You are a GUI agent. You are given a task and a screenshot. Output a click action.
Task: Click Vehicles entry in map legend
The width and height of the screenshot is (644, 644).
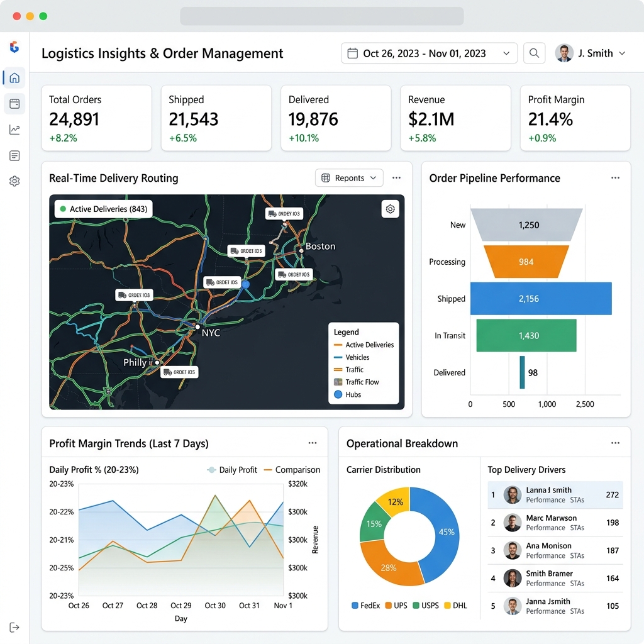point(352,357)
